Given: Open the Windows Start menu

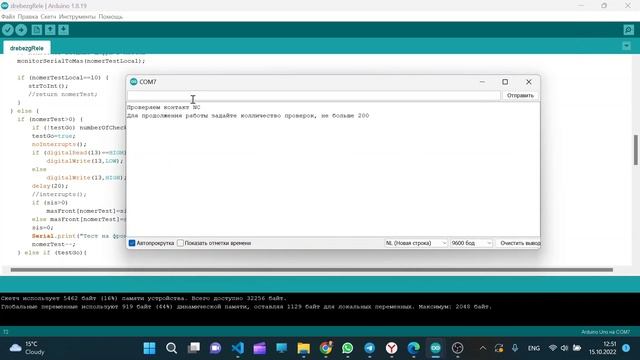Looking at the screenshot, I should coord(149,348).
